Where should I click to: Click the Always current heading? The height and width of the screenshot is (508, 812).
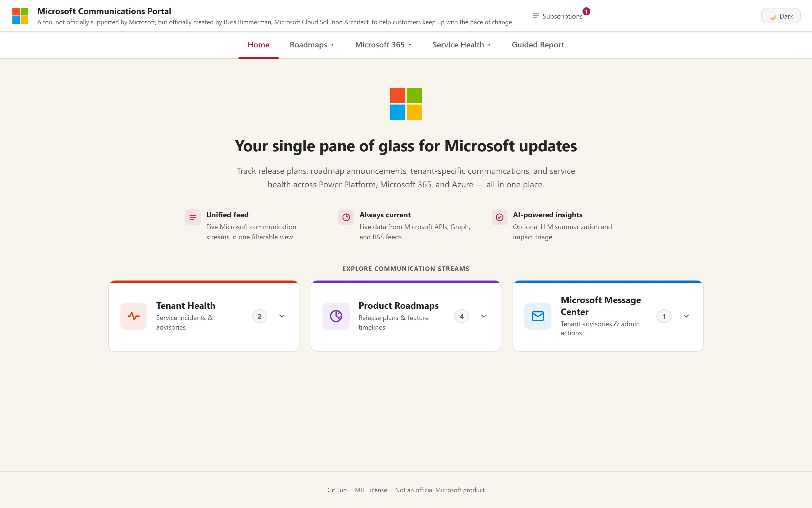(x=385, y=215)
